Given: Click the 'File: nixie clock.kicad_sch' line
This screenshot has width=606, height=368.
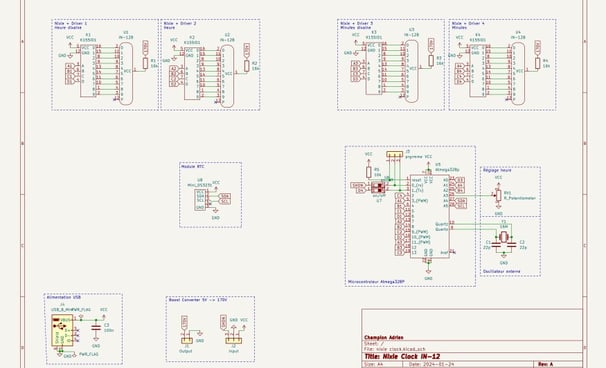Looking at the screenshot, I should [x=395, y=349].
